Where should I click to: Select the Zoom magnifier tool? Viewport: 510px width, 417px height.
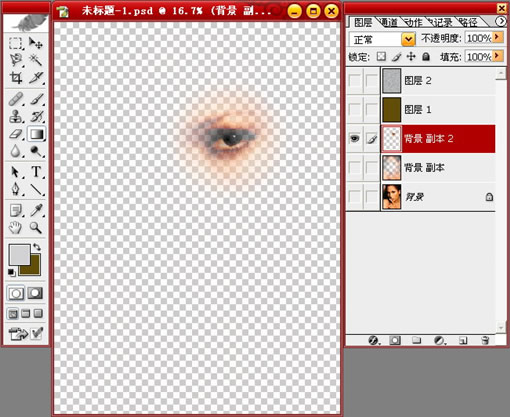click(x=36, y=228)
